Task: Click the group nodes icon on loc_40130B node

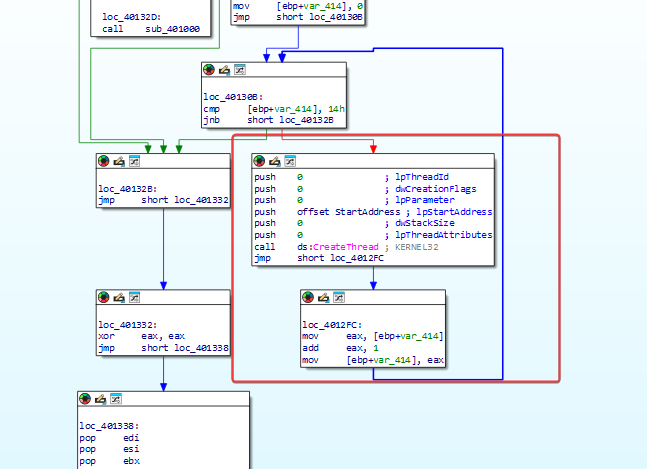Action: 240,70
